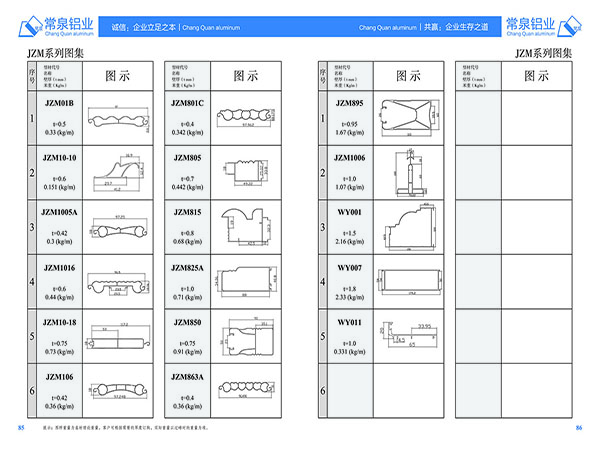This screenshot has height=450, width=600.
Task: Click the model code JZM01B
Action: [x=59, y=103]
